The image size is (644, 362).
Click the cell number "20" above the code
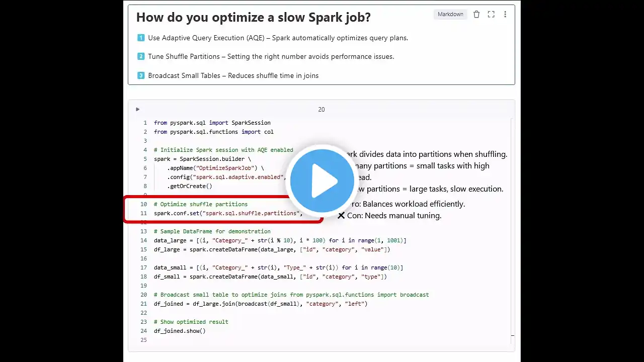(321, 109)
